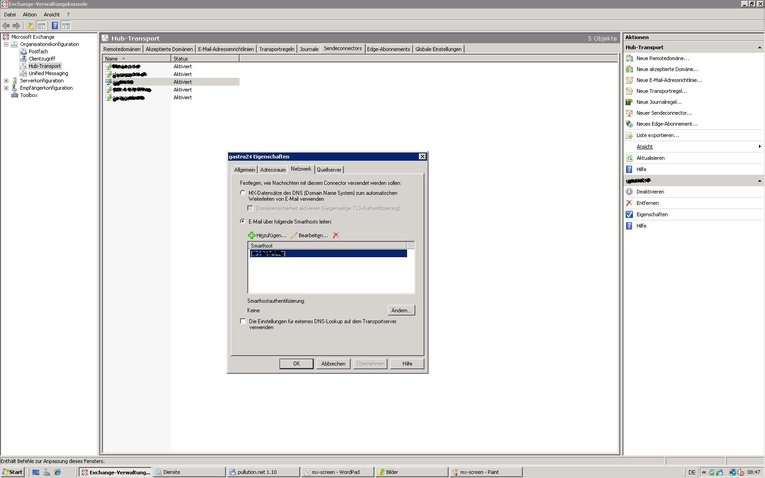The image size is (765, 478).
Task: Switch to mx-screen Paint in taskbar
Action: pyautogui.click(x=486, y=472)
